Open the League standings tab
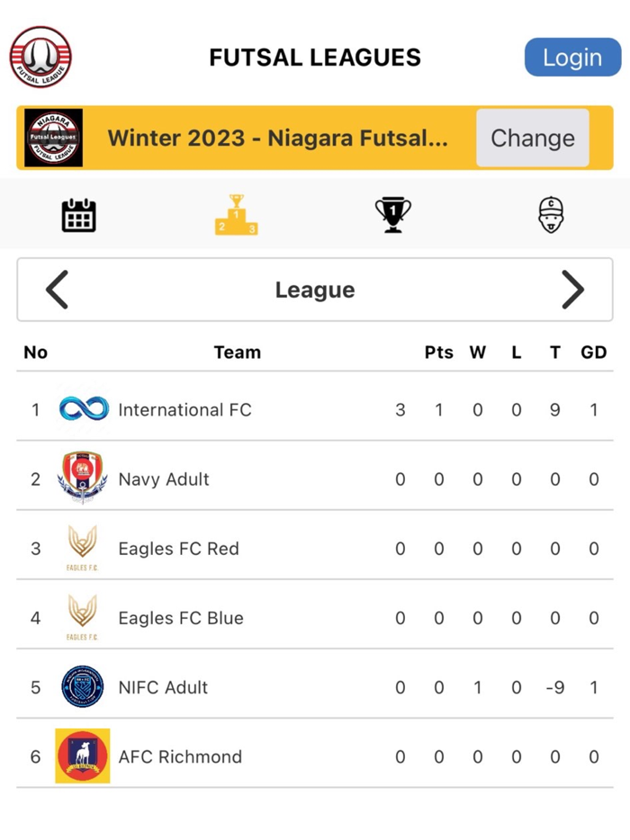Screen dimensions: 630x840 [x=315, y=290]
